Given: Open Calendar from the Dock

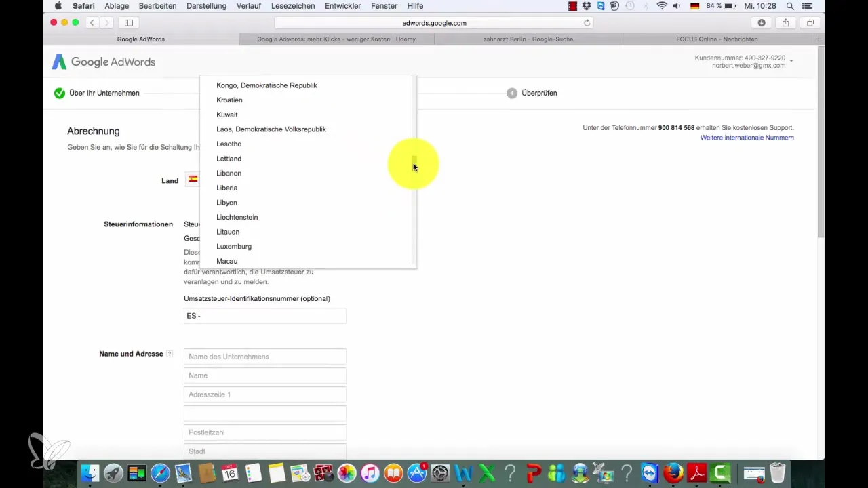Looking at the screenshot, I should [229, 472].
